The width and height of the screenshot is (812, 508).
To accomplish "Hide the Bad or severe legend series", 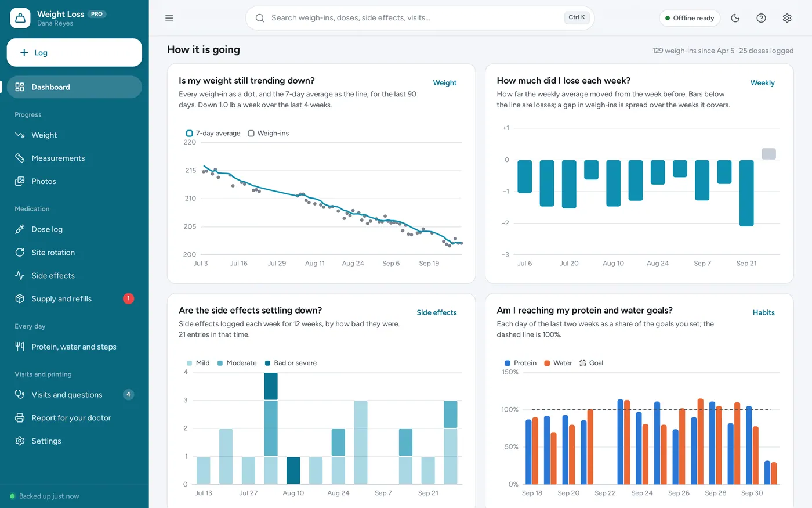I will tap(291, 363).
